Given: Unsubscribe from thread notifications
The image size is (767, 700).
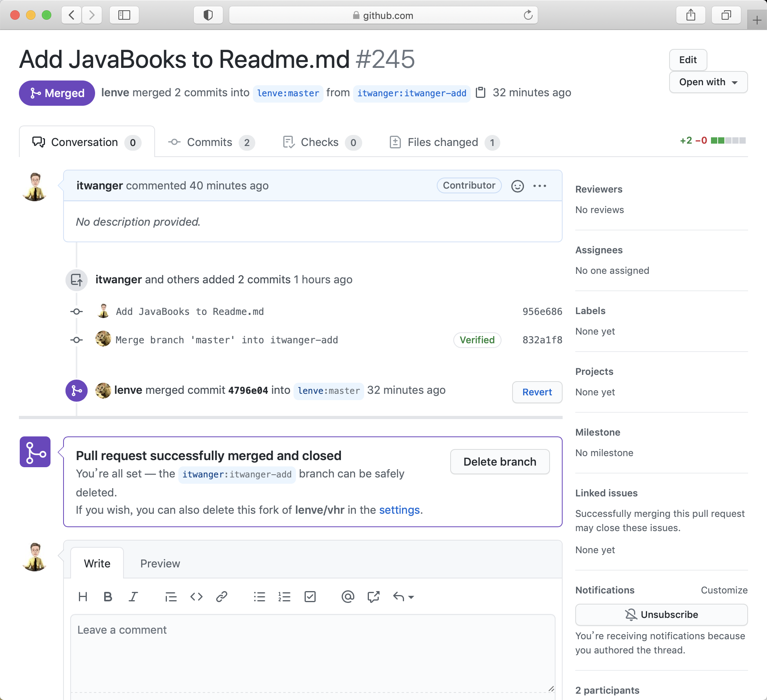Looking at the screenshot, I should (x=661, y=614).
